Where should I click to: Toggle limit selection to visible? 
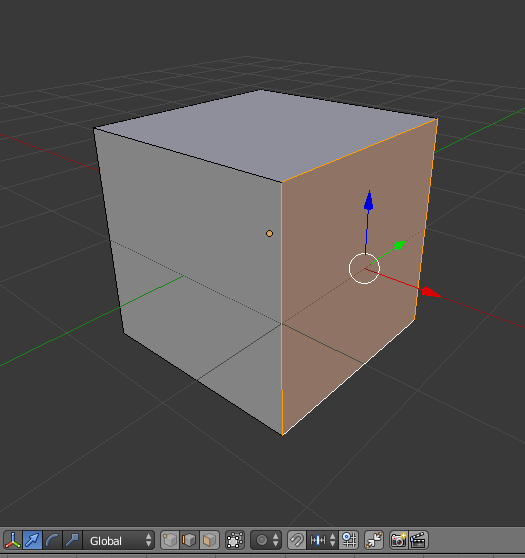pyautogui.click(x=235, y=540)
